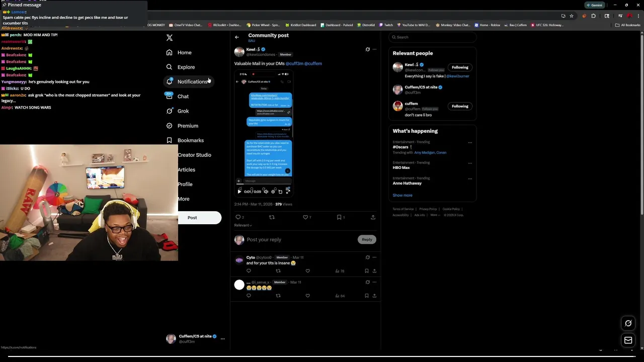Open the #Oscars trending topic
644x362 pixels.
[x=401, y=147]
